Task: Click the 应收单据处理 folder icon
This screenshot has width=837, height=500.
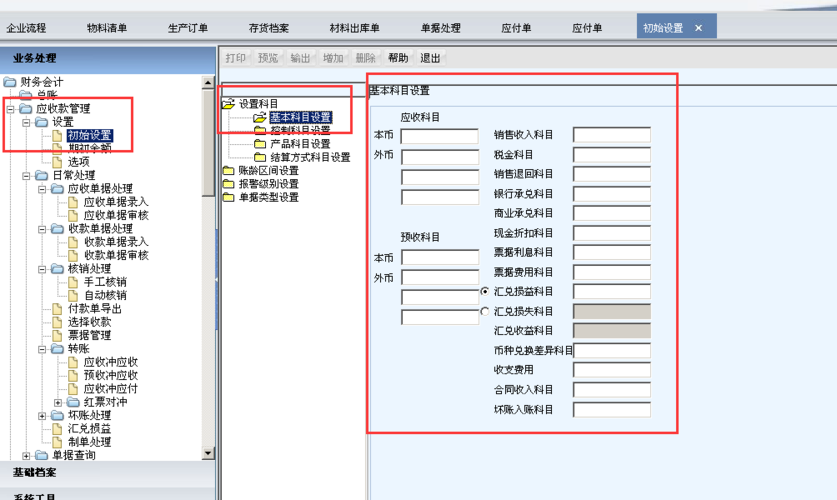Action: tap(57, 188)
